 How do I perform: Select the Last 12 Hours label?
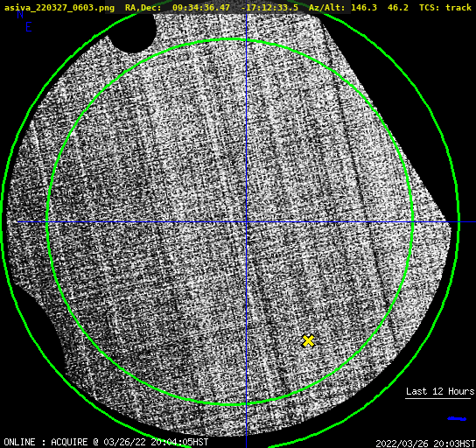pos(440,391)
